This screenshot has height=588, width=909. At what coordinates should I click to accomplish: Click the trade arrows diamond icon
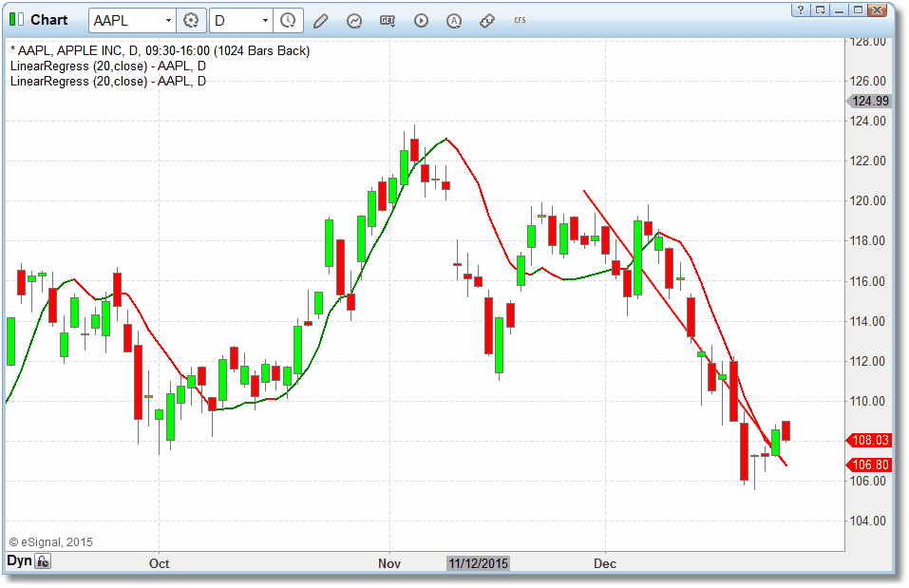pos(487,21)
